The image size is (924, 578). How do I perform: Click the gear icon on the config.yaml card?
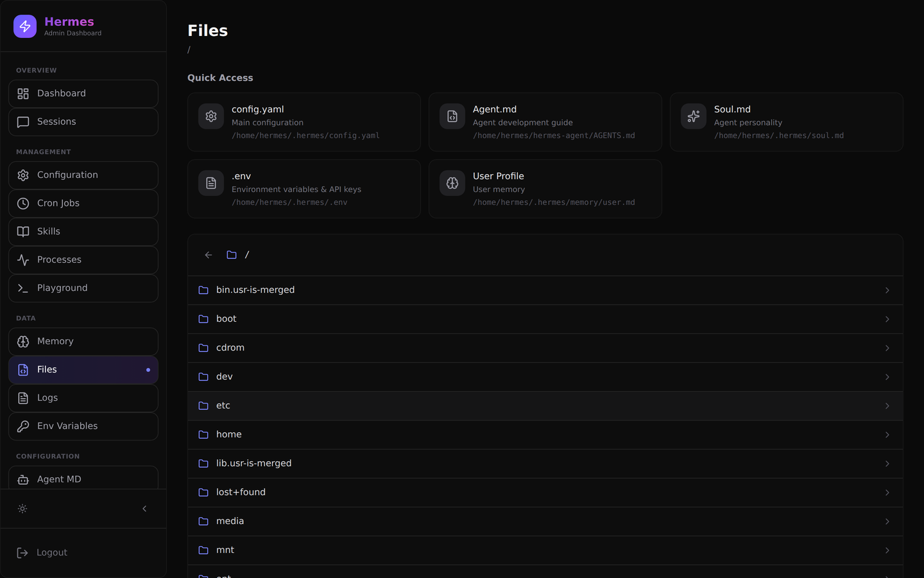211,116
